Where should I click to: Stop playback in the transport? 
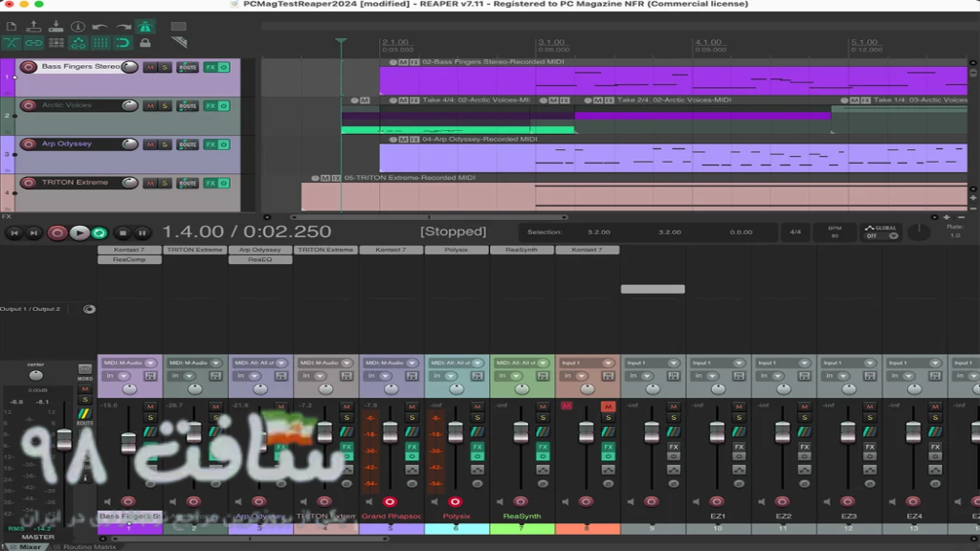(122, 233)
